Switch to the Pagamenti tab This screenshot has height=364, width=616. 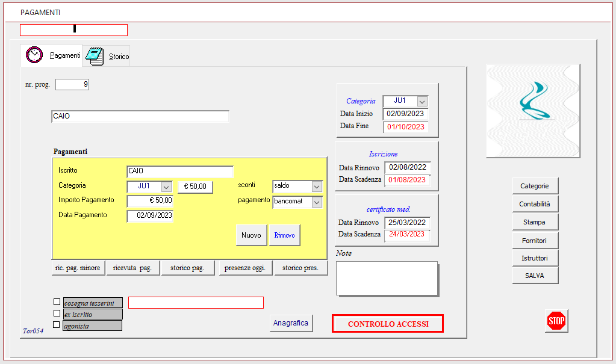click(51, 55)
